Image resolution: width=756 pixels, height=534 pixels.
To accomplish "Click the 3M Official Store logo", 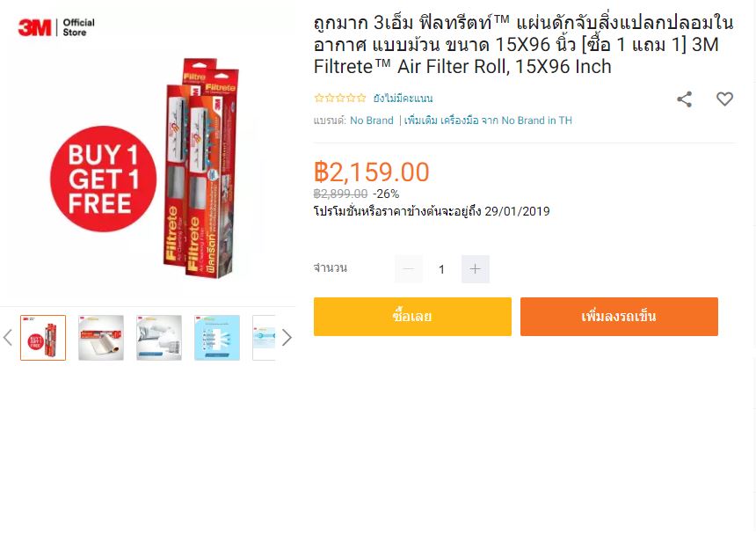I will point(56,27).
